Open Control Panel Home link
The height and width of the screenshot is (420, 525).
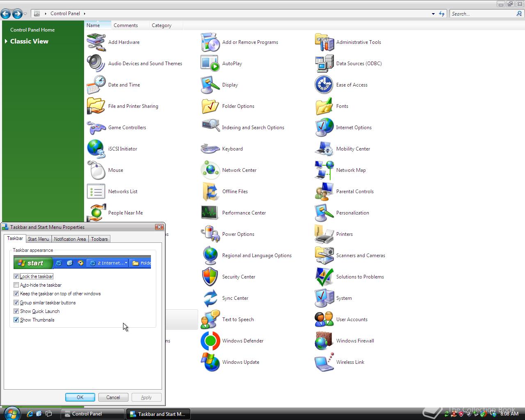point(32,30)
